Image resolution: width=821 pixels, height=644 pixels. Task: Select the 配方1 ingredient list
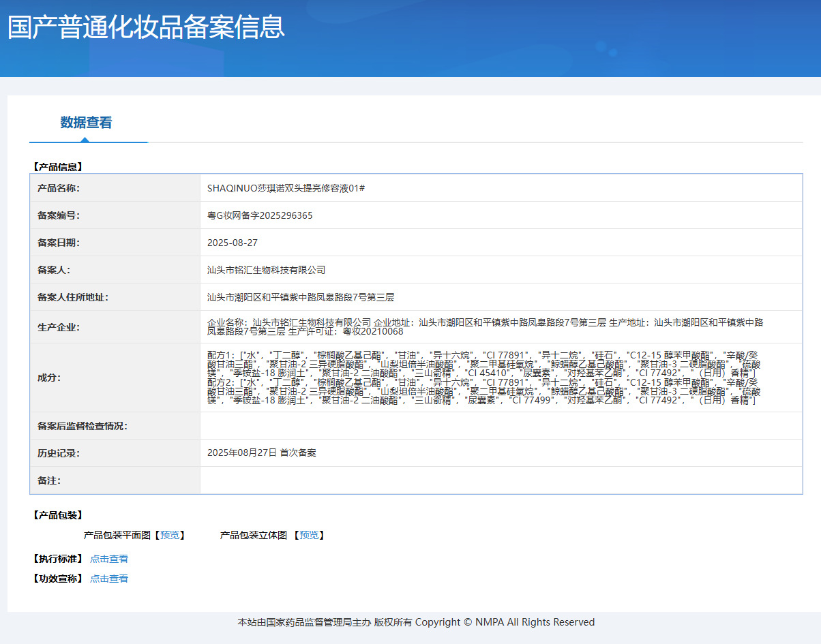pos(483,364)
